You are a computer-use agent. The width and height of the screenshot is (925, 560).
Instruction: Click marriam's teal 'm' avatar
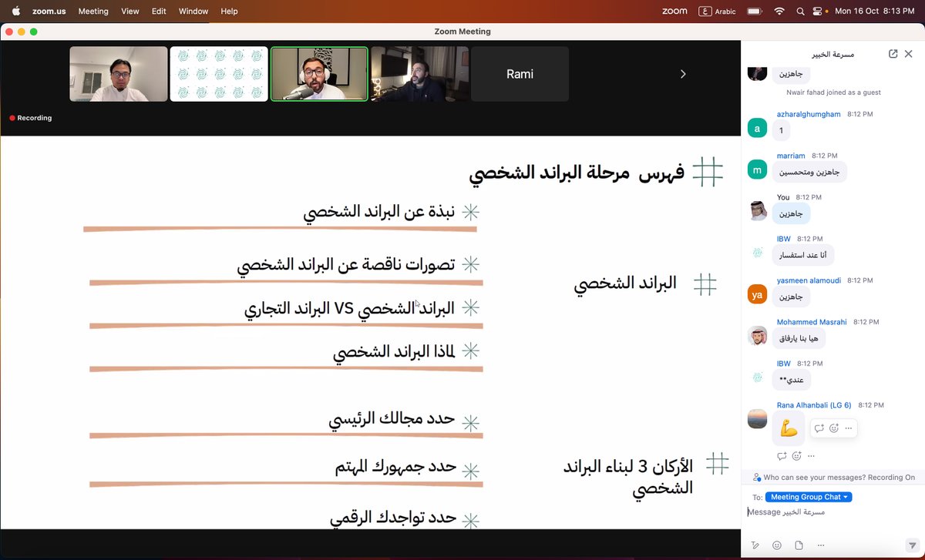click(x=757, y=170)
